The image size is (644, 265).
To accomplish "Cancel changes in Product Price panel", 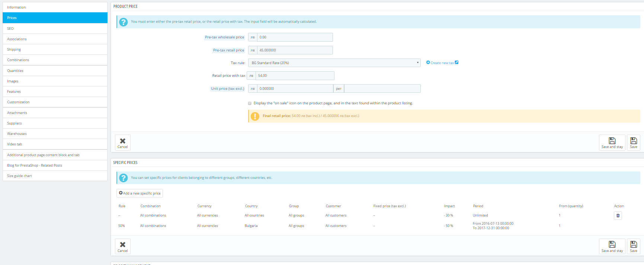I will click(x=123, y=142).
